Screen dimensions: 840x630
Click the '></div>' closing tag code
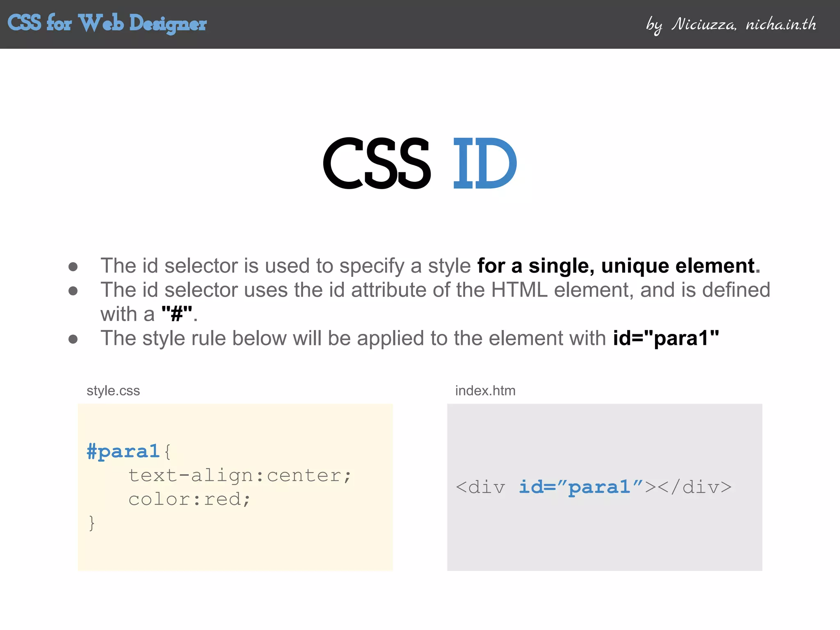689,488
